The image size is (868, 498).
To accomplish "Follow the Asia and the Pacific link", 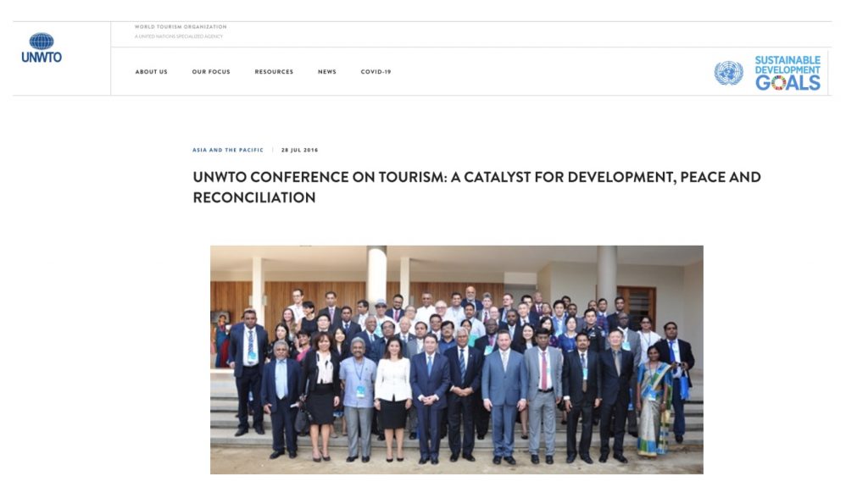I will pyautogui.click(x=228, y=150).
